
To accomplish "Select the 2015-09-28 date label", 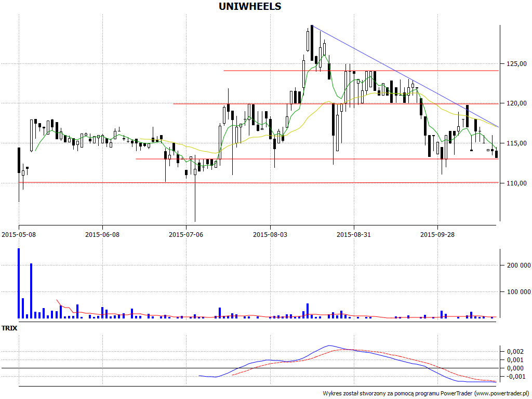I will click(x=437, y=234).
